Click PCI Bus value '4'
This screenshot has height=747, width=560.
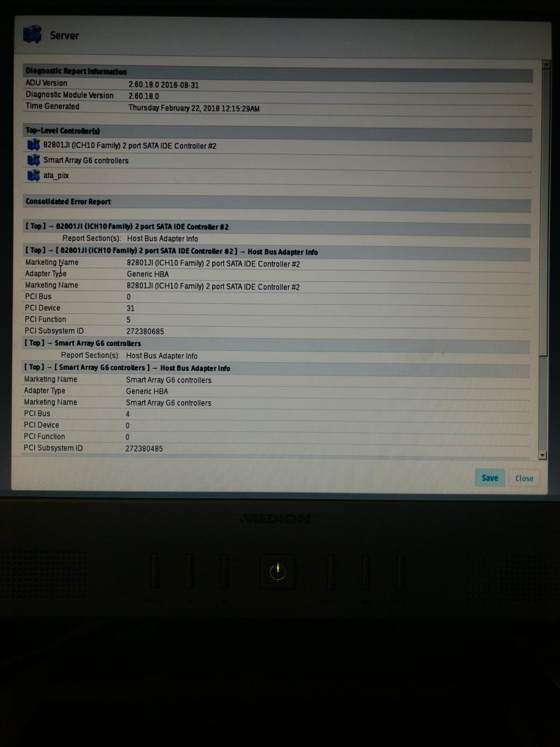click(127, 414)
